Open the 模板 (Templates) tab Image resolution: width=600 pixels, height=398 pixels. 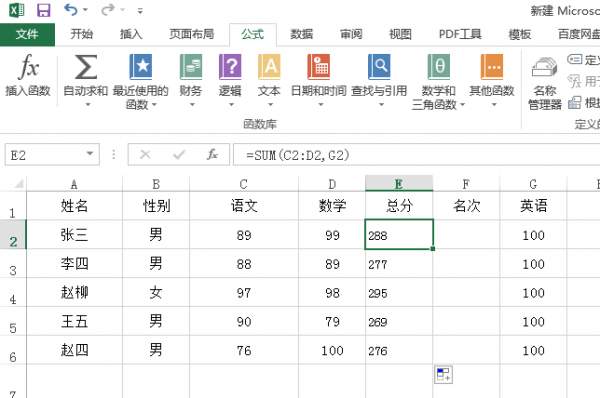pyautogui.click(x=519, y=34)
